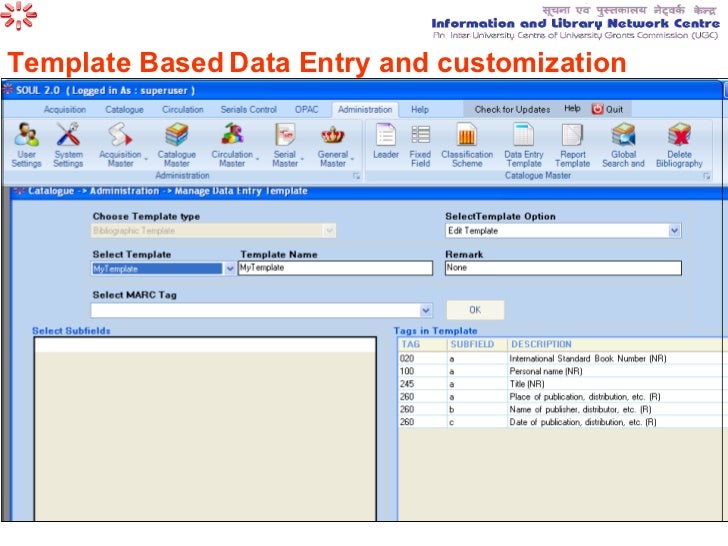Open the Serials Control menu tab
Image resolution: width=728 pixels, height=546 pixels.
[x=248, y=109]
